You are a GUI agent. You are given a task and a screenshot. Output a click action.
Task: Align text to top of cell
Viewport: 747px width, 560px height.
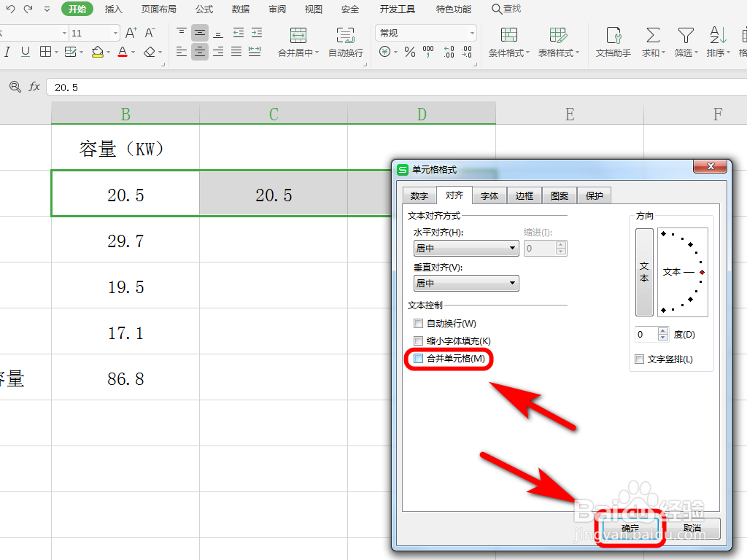pyautogui.click(x=182, y=32)
